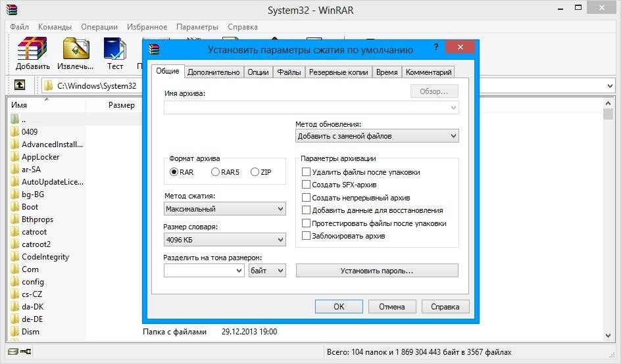This screenshot has width=621, height=364.
Task: Click the help question mark in dialog title
Action: [436, 47]
